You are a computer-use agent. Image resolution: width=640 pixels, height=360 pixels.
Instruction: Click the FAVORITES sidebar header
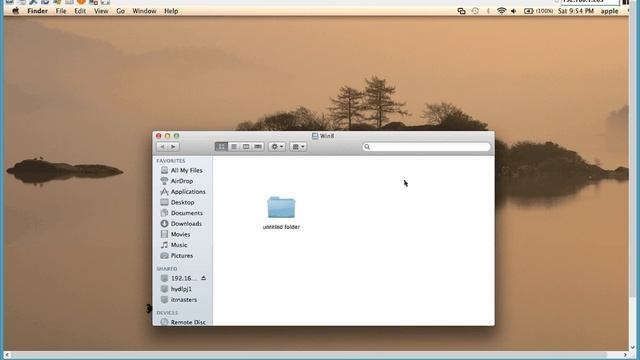171,161
